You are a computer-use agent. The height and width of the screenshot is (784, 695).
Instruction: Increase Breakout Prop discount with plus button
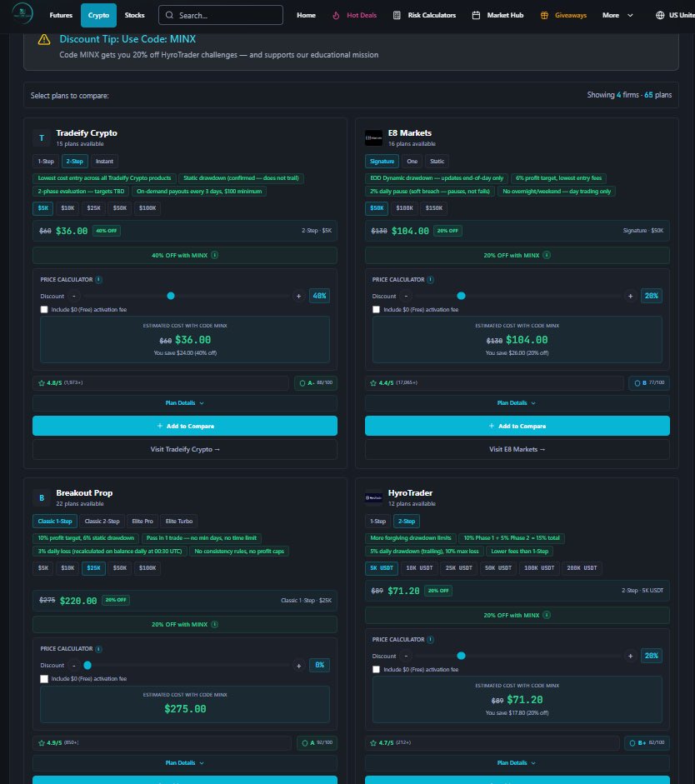[x=298, y=666]
